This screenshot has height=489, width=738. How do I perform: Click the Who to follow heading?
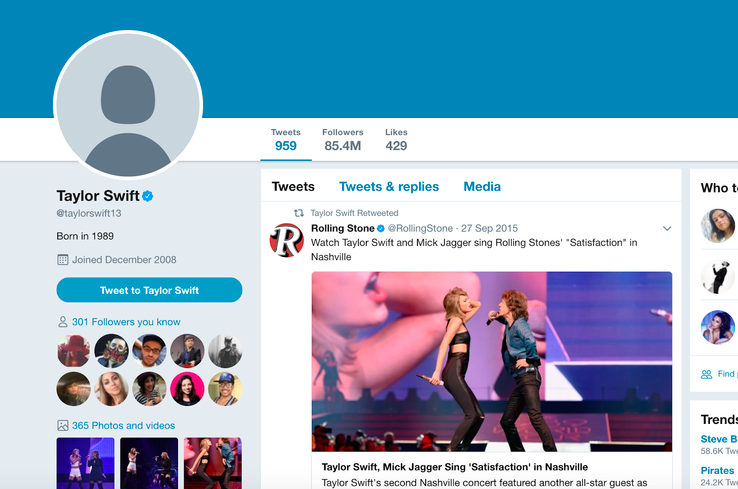pyautogui.click(x=719, y=188)
